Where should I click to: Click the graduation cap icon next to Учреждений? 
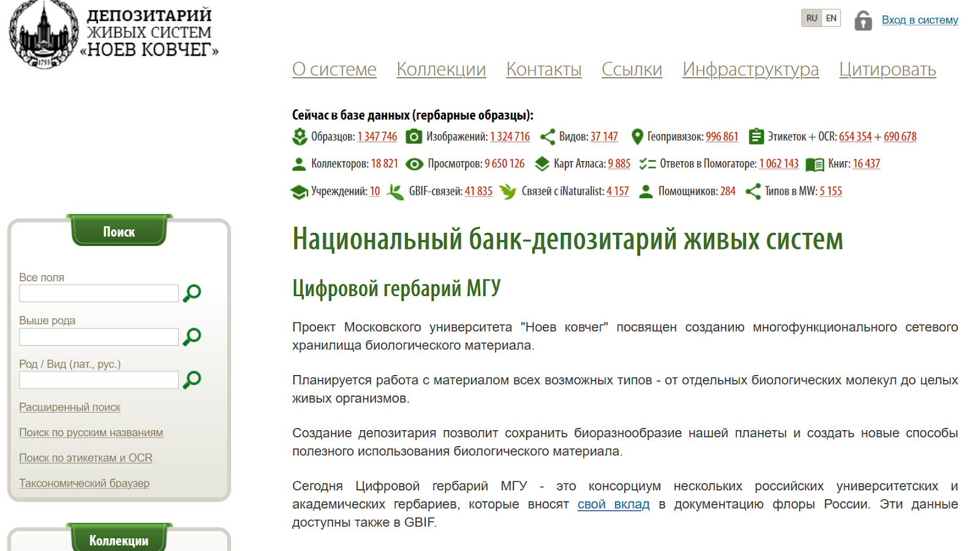coord(299,192)
